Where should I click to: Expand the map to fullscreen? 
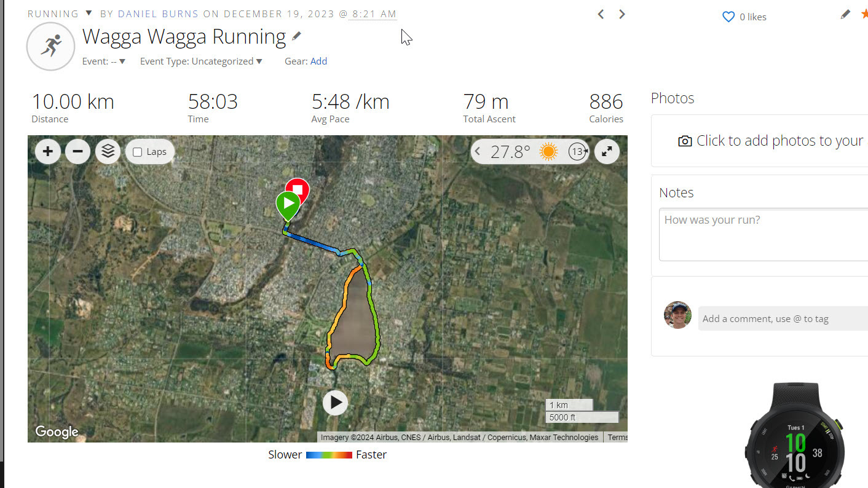click(x=607, y=151)
